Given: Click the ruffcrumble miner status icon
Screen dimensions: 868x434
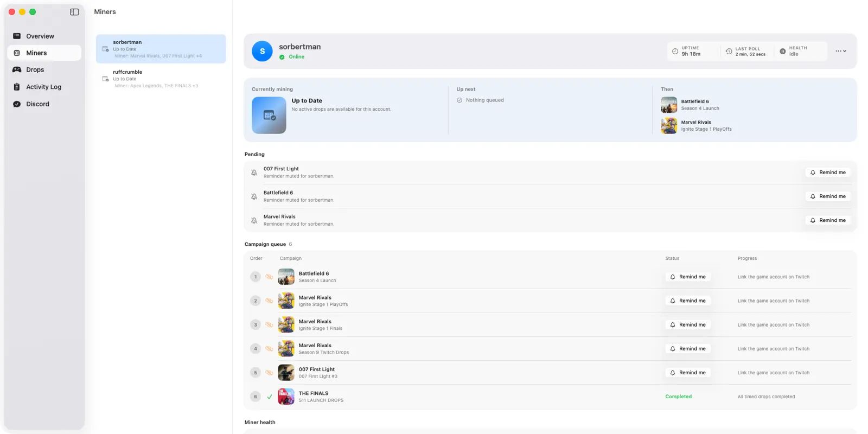Looking at the screenshot, I should coord(105,79).
